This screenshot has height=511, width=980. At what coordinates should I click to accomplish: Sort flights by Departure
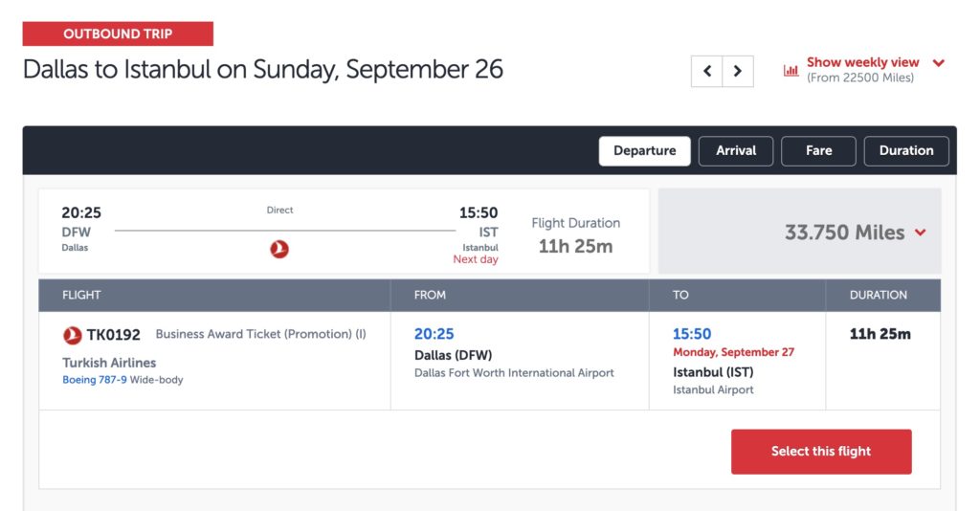[x=644, y=151]
